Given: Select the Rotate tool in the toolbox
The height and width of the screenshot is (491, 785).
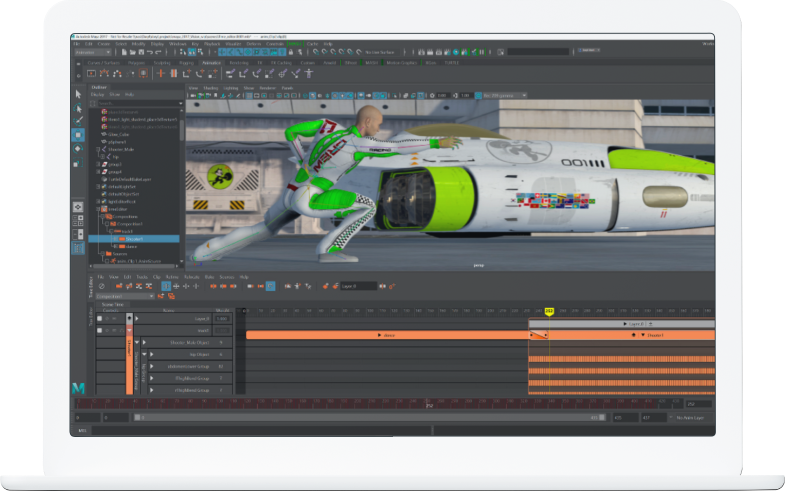Looking at the screenshot, I should [x=79, y=148].
